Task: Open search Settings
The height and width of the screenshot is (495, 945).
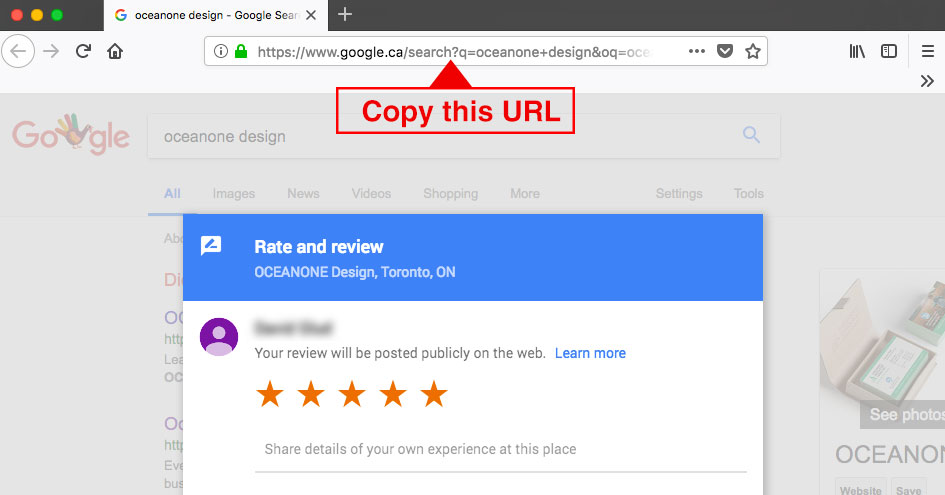Action: [679, 194]
